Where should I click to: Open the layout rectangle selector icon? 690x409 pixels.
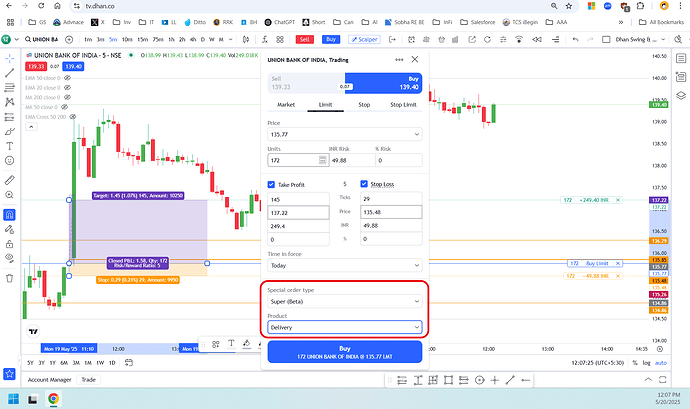pos(606,40)
